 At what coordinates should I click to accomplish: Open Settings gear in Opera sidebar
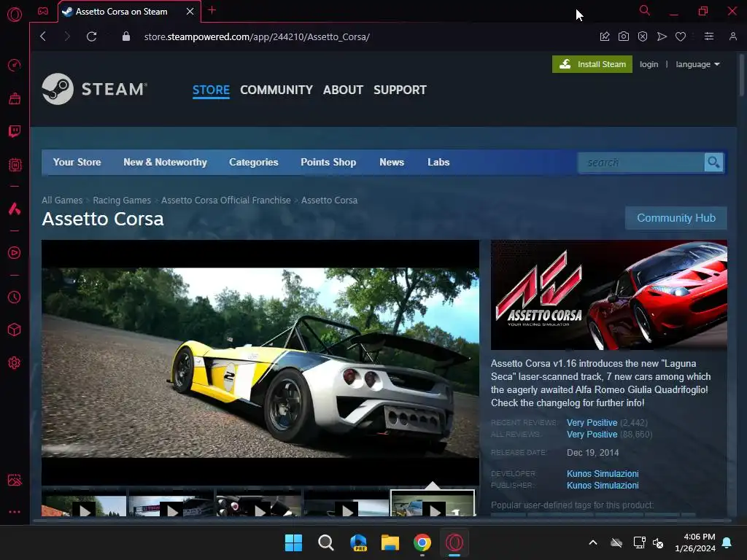tap(15, 363)
